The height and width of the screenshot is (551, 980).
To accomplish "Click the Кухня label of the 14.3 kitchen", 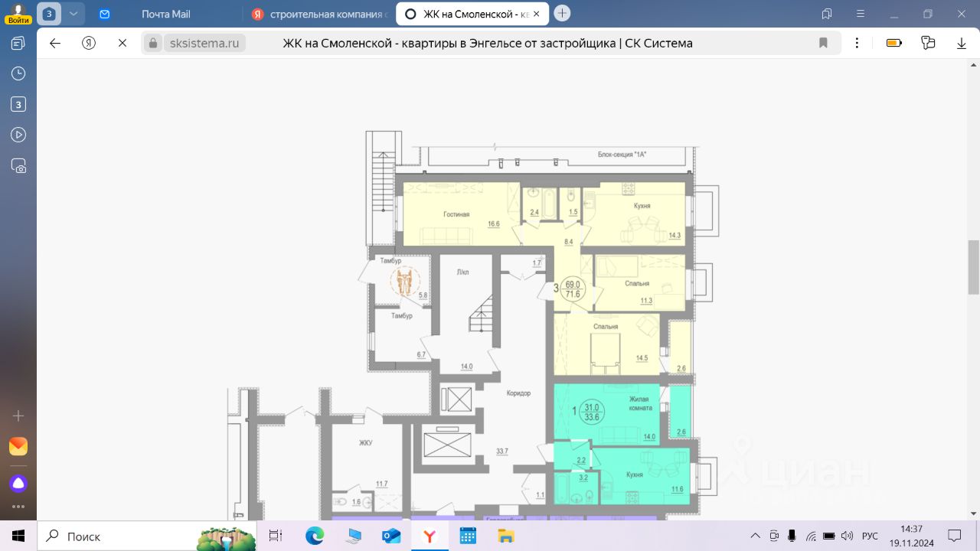I will point(642,206).
